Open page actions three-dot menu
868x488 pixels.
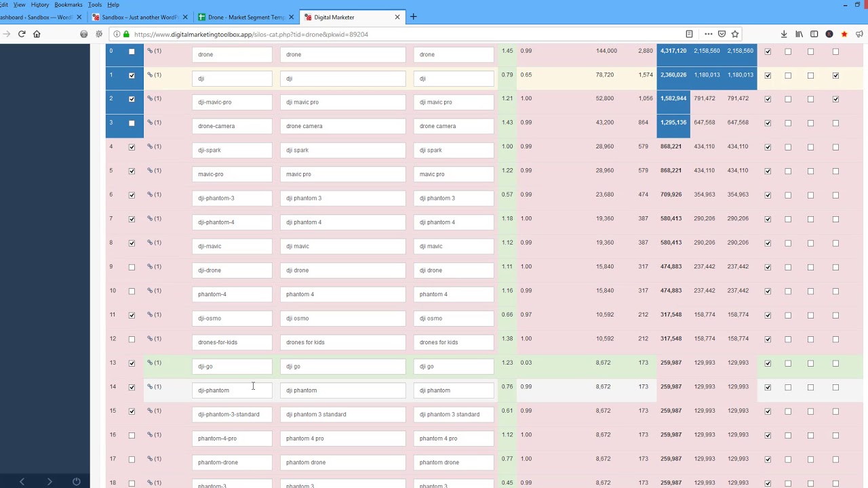(709, 34)
